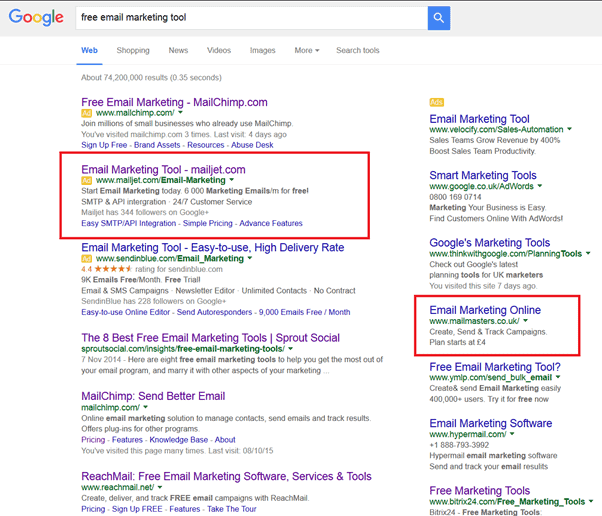Open the Email Marketing Tool velocify ad
This screenshot has height=516, width=602.
[x=479, y=119]
